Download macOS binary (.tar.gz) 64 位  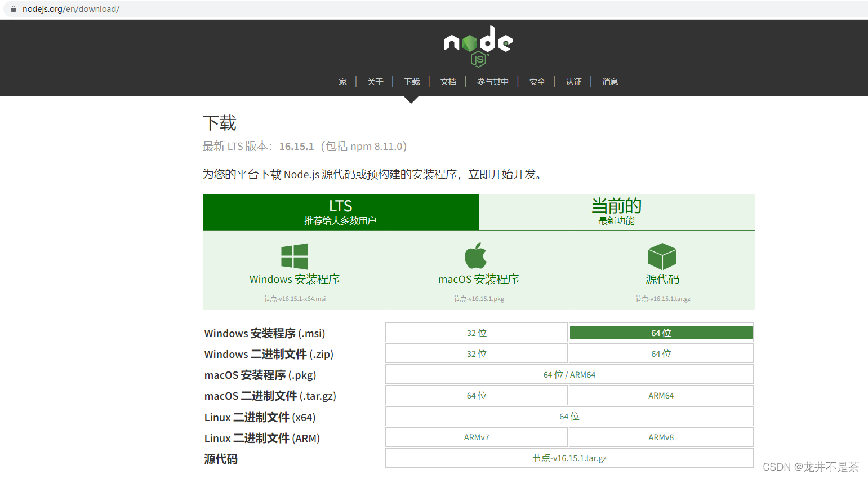point(477,395)
